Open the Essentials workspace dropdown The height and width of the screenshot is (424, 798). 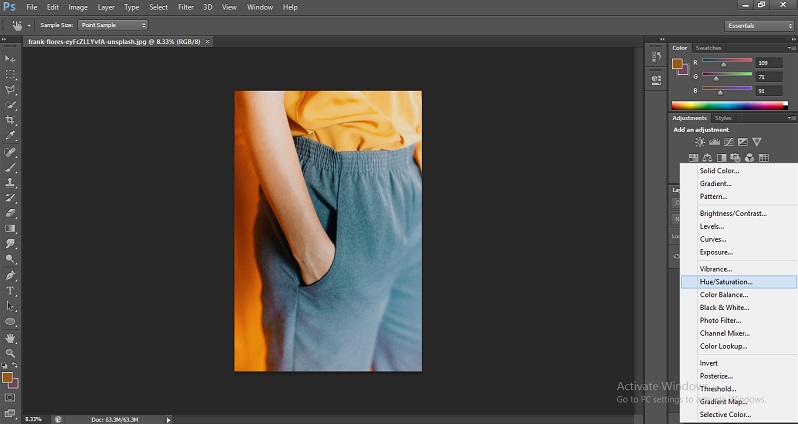pos(758,25)
